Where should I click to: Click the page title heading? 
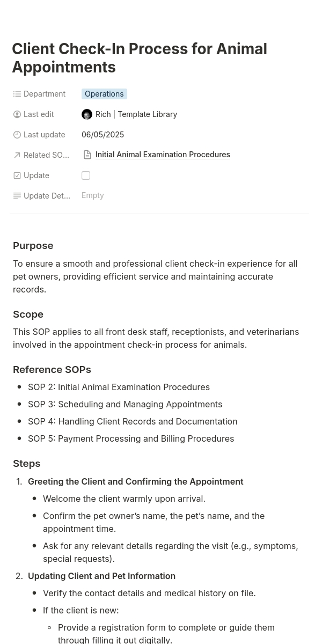[140, 58]
